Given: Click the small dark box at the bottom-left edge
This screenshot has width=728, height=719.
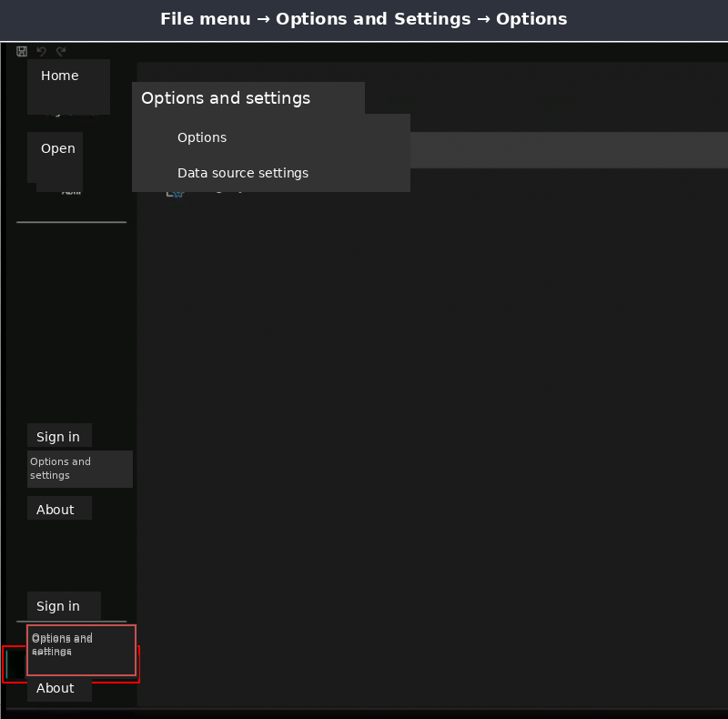Looking at the screenshot, I should 13,664.
